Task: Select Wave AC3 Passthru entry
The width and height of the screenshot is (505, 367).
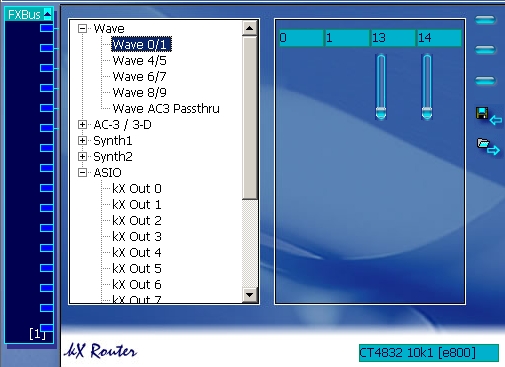Action: click(166, 109)
